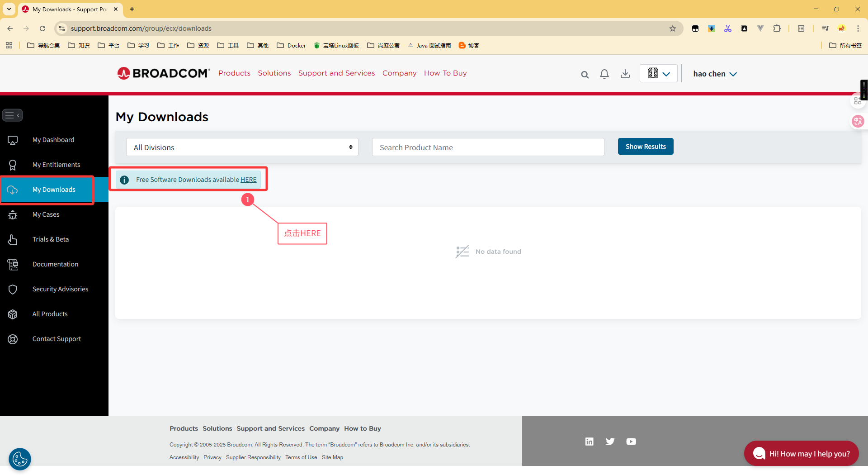
Task: Open the hao chen user menu
Action: (x=715, y=74)
